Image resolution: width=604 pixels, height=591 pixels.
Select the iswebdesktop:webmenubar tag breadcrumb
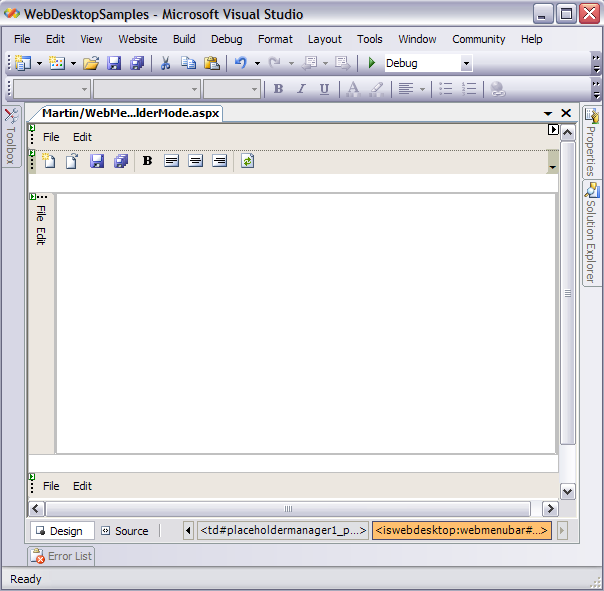[x=462, y=530]
